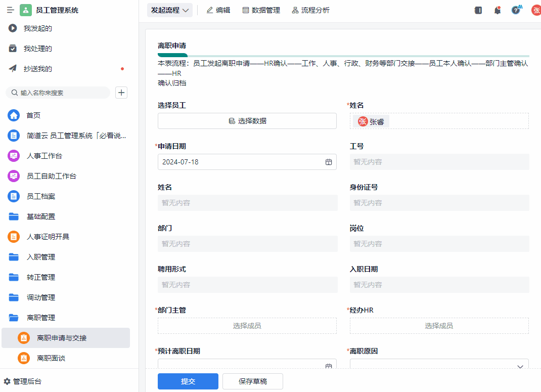Click the 提交 button
541x392 pixels.
pos(188,381)
